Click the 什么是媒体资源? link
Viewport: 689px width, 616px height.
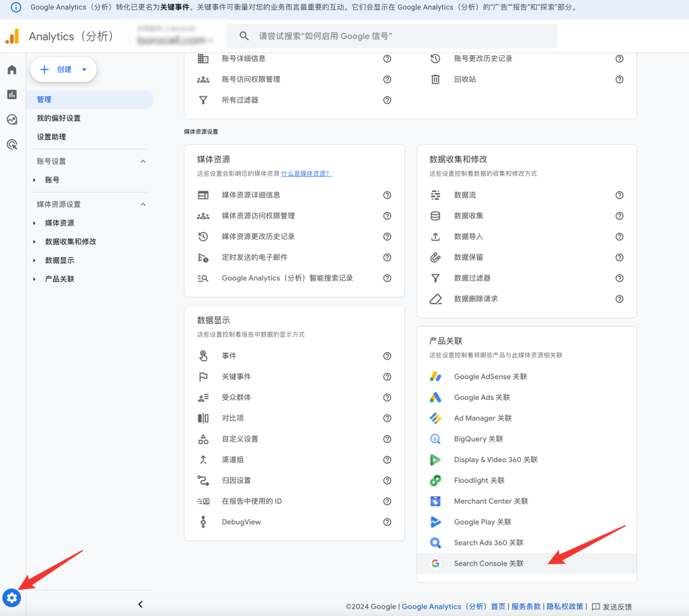pos(306,174)
